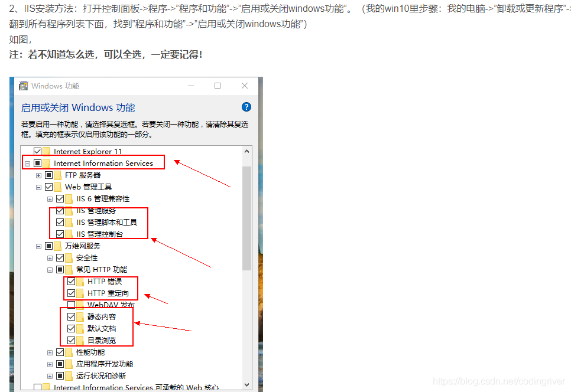Click the folder icon beside 常见 HTTP 功能

point(70,269)
